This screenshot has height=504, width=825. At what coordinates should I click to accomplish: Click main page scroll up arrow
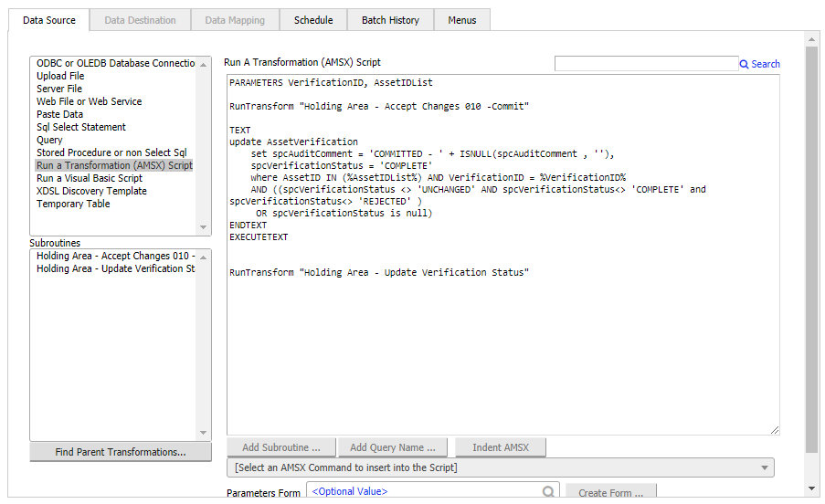tap(812, 39)
